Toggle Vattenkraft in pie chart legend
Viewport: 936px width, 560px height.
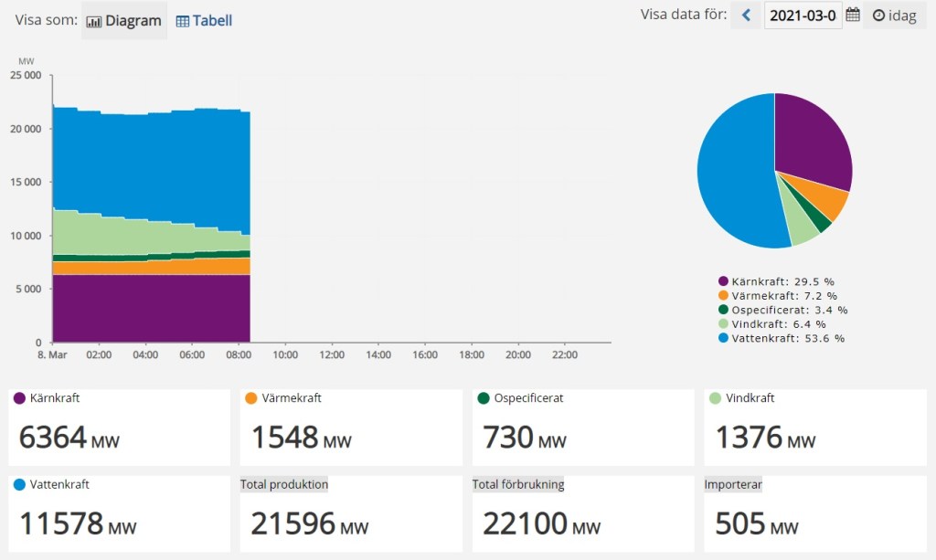[782, 338]
